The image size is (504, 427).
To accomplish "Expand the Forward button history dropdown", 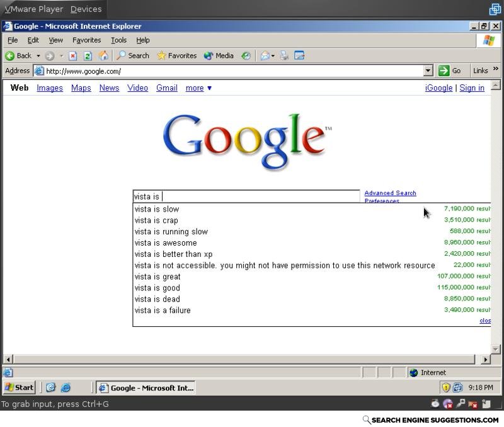I will pyautogui.click(x=61, y=56).
